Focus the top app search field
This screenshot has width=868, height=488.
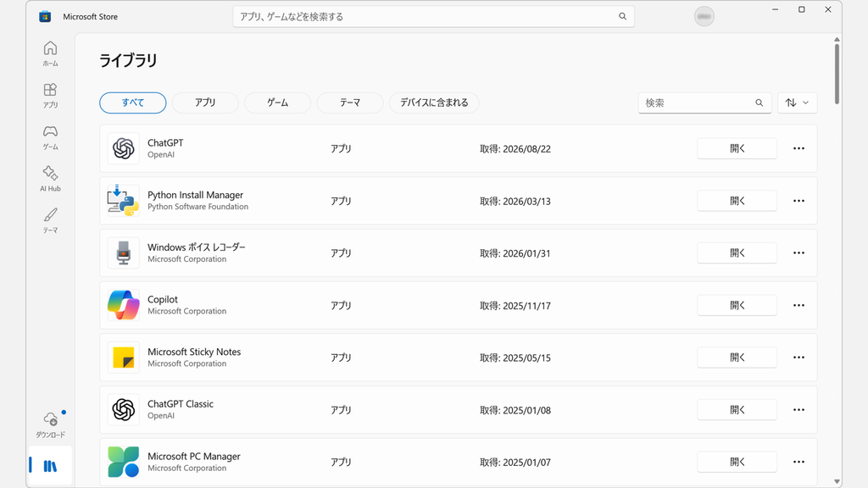433,17
